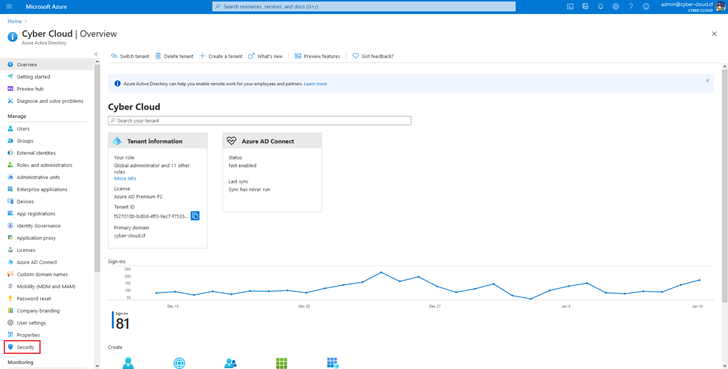Copy the Tenant ID to clipboard
This screenshot has width=728, height=369.
coord(195,216)
